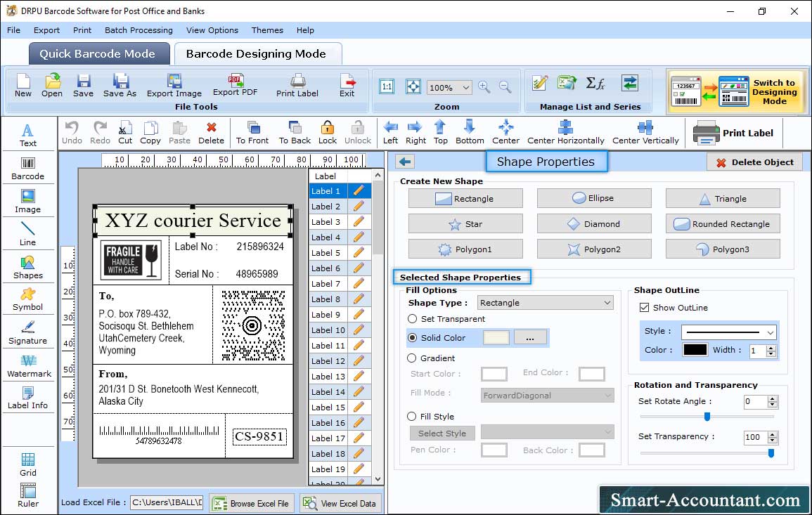
Task: Create a new Ellipse shape
Action: point(594,198)
